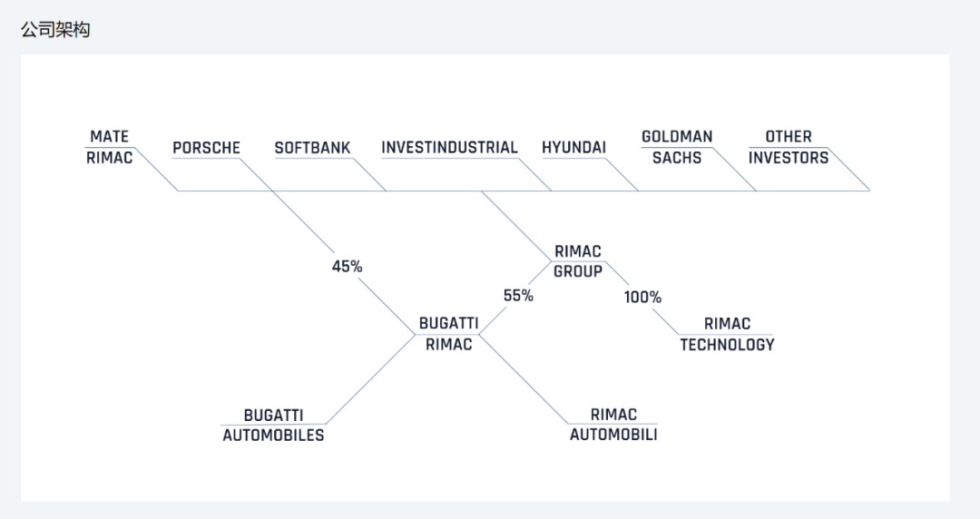Click the 55% ownership label
Image resolution: width=980 pixels, height=519 pixels.
coord(518,295)
